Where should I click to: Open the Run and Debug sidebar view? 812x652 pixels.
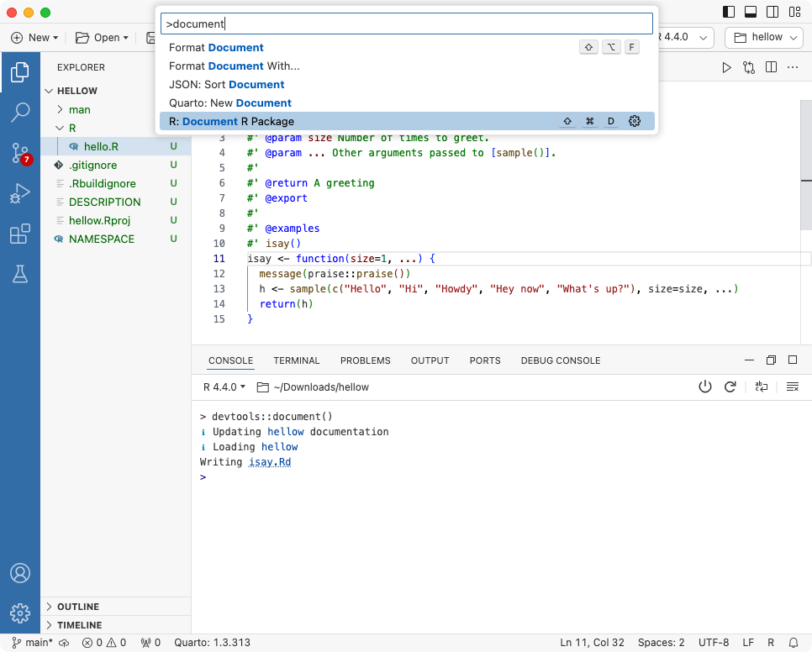20,194
